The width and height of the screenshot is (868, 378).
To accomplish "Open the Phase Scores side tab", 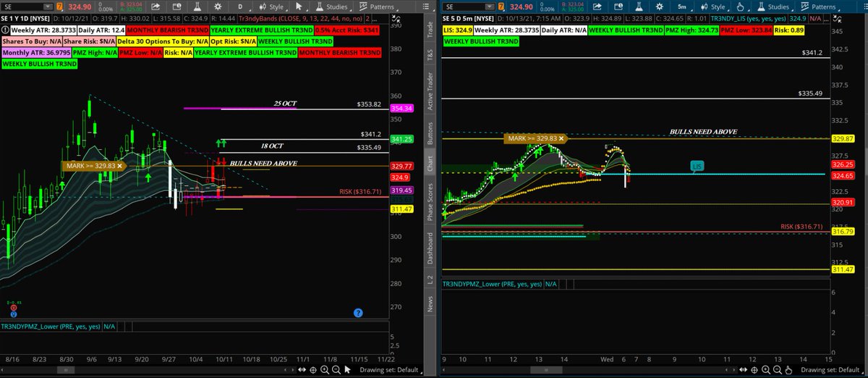I will click(x=430, y=202).
